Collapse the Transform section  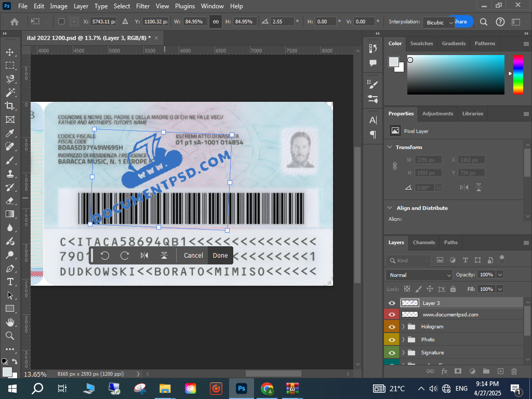click(390, 147)
